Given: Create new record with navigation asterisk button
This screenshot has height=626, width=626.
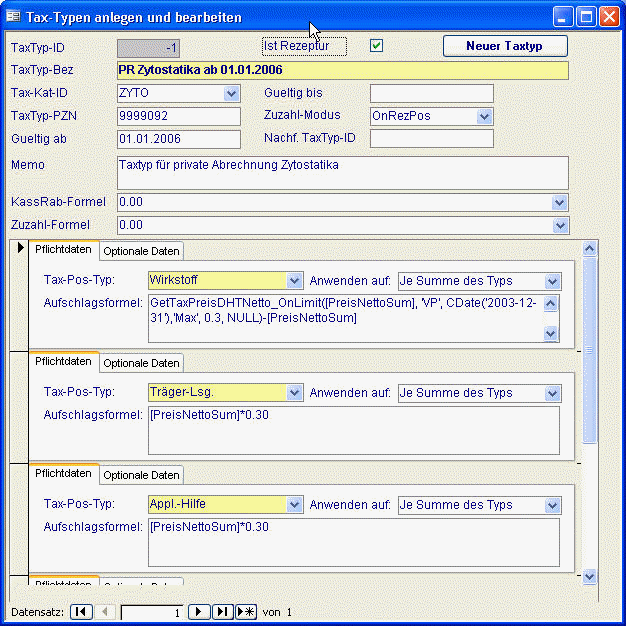Looking at the screenshot, I should tap(246, 612).
